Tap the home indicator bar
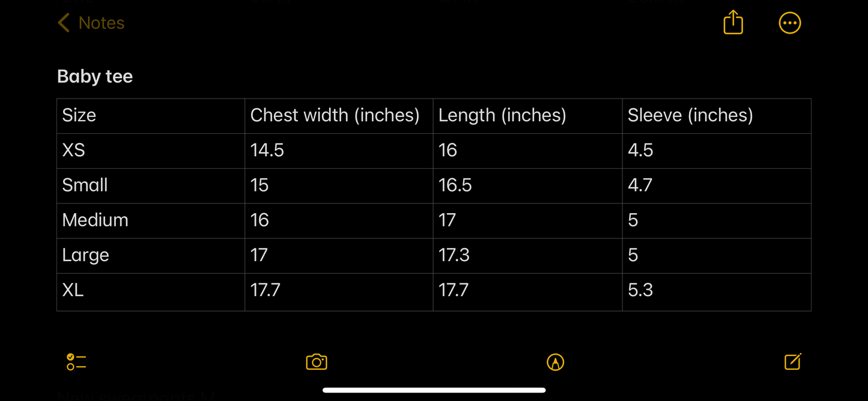 click(434, 390)
